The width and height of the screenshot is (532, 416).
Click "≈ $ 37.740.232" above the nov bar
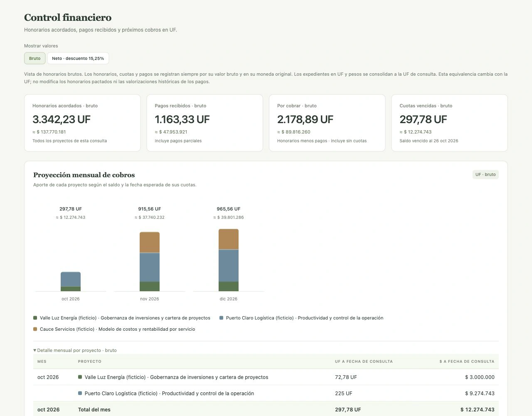tap(150, 217)
